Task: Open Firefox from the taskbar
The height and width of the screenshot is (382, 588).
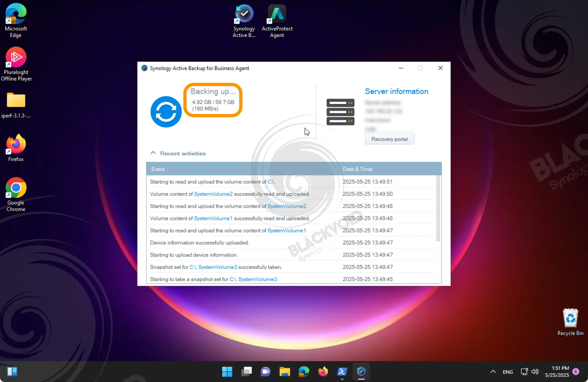Action: pyautogui.click(x=323, y=371)
